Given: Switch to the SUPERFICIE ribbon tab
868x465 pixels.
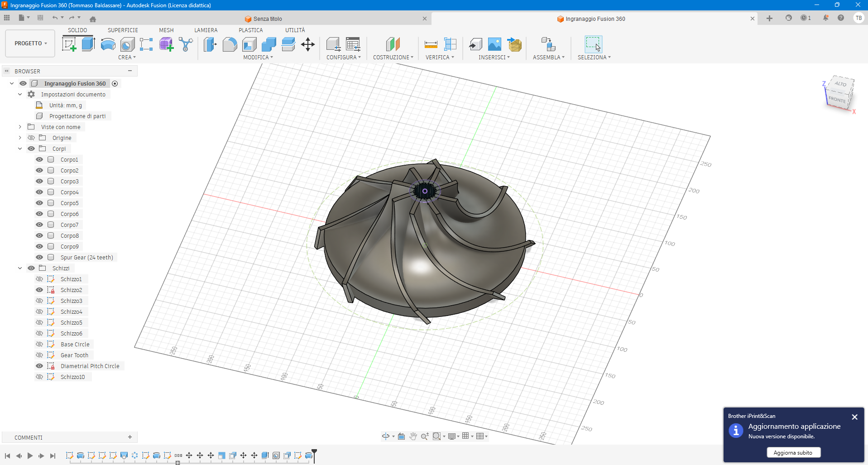Looking at the screenshot, I should coord(123,30).
